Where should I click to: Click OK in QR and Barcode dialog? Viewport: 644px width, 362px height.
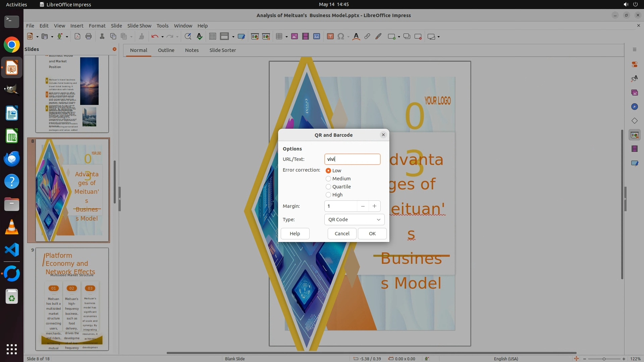coord(372,234)
